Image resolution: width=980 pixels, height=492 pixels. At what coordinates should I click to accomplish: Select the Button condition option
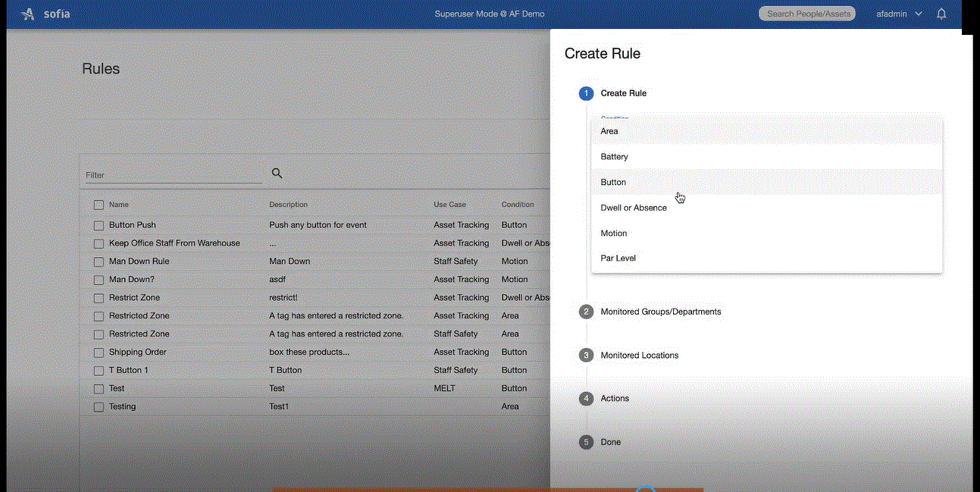pyautogui.click(x=766, y=182)
